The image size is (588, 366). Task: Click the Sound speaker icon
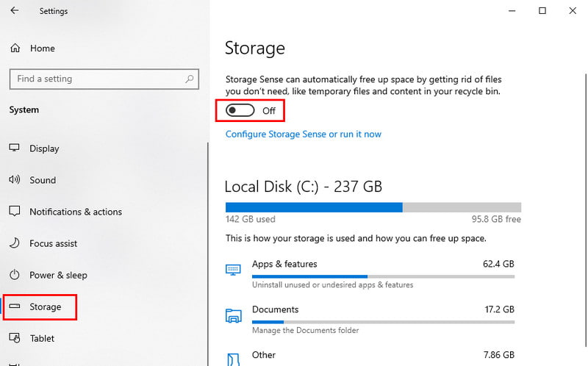[14, 179]
